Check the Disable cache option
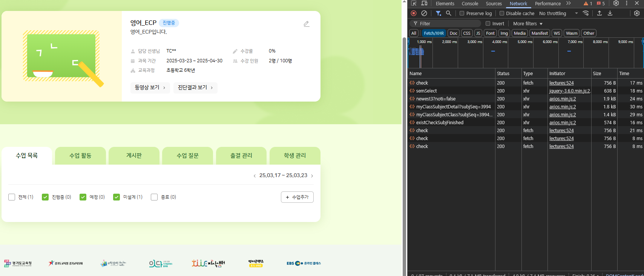Image resolution: width=644 pixels, height=276 pixels. click(502, 13)
